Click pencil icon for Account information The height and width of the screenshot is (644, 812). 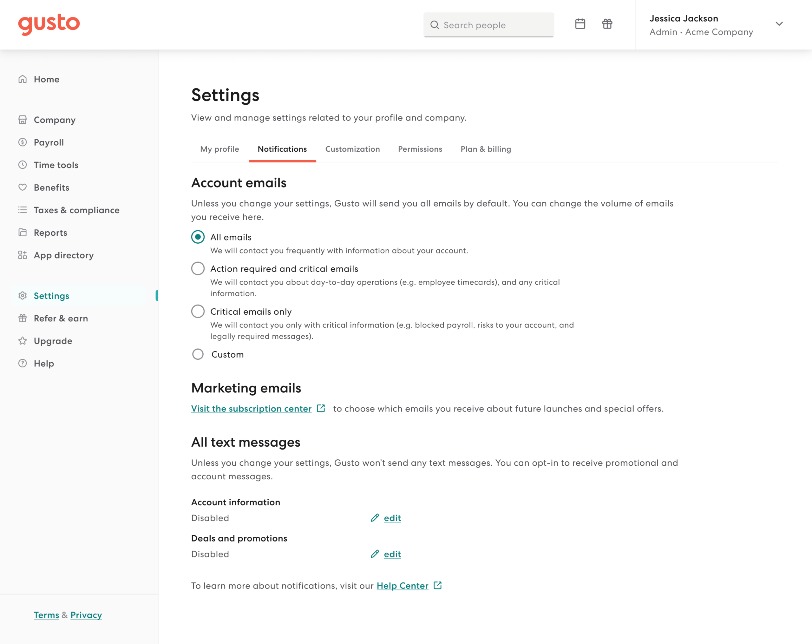pyautogui.click(x=375, y=518)
